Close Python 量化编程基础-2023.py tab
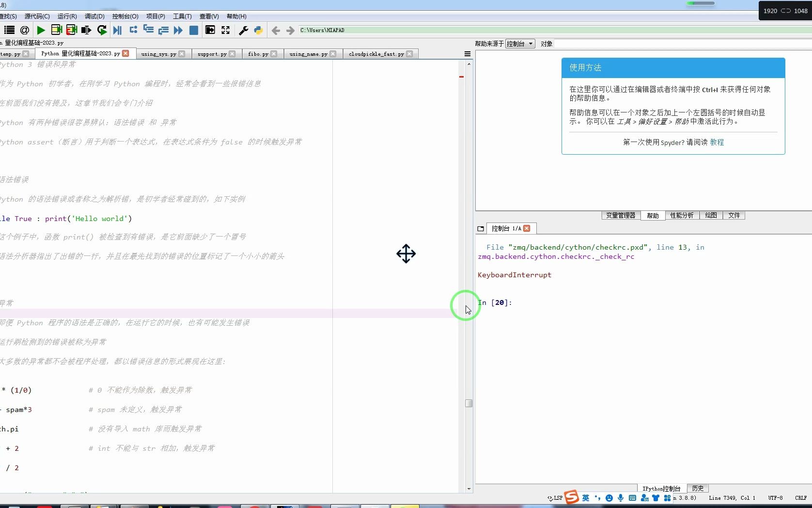Screen dimensions: 812x508 click(x=125, y=53)
